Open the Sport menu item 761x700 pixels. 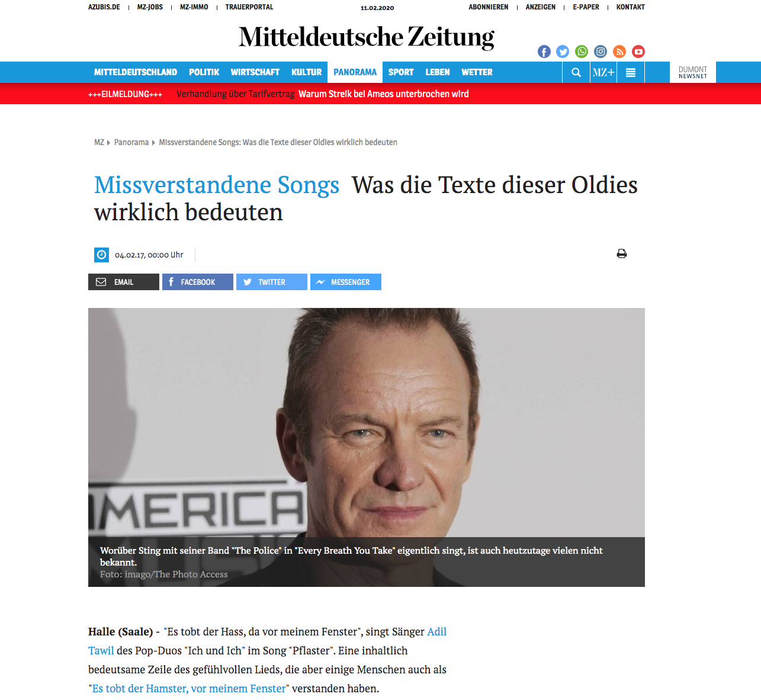pyautogui.click(x=401, y=72)
